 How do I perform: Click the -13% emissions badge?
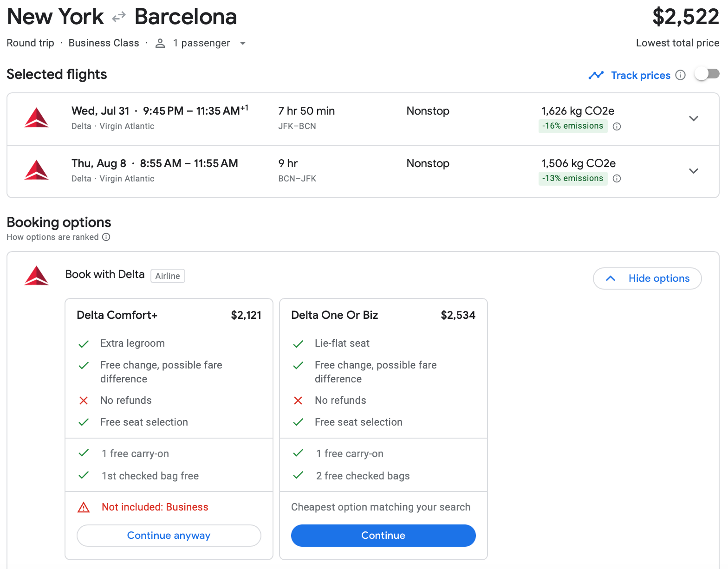(x=573, y=179)
